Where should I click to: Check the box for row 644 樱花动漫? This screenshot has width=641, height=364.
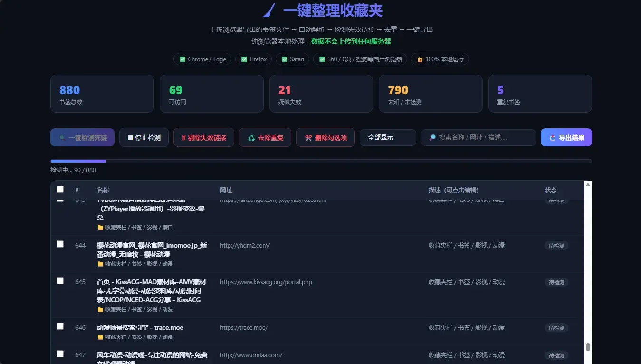pos(60,244)
